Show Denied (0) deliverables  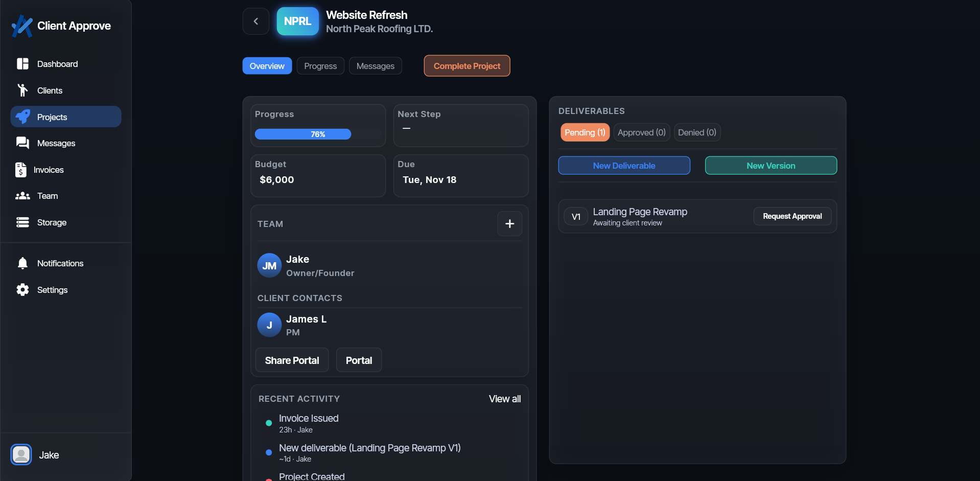pyautogui.click(x=697, y=132)
